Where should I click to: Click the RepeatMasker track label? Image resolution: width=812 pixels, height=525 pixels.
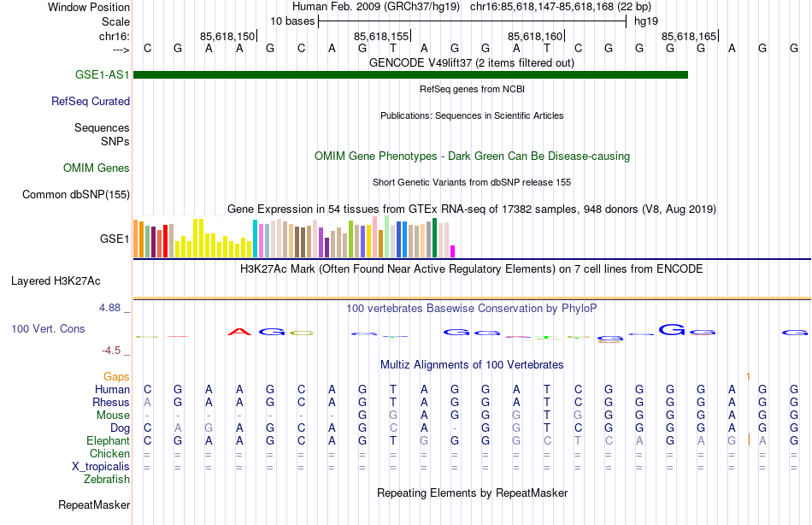point(94,504)
